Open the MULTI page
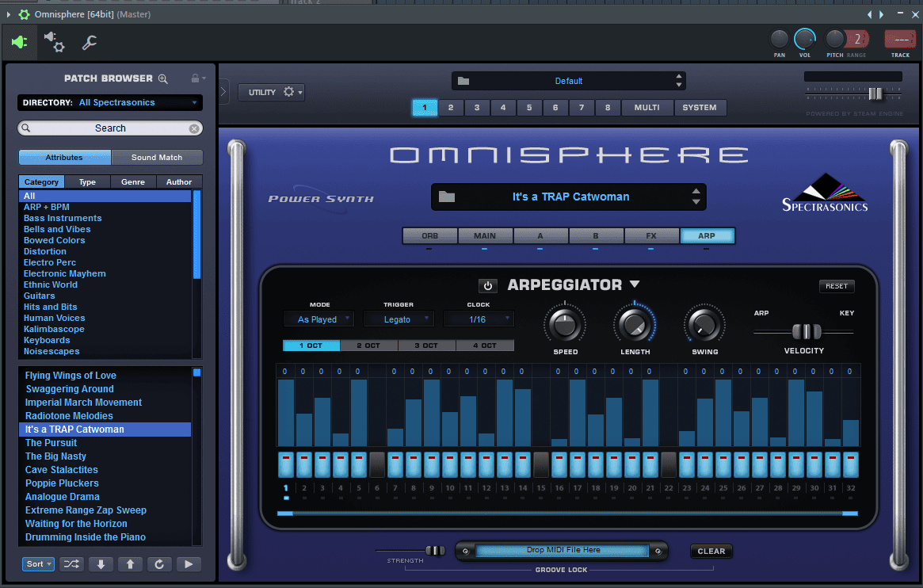The height and width of the screenshot is (588, 923). click(x=647, y=108)
